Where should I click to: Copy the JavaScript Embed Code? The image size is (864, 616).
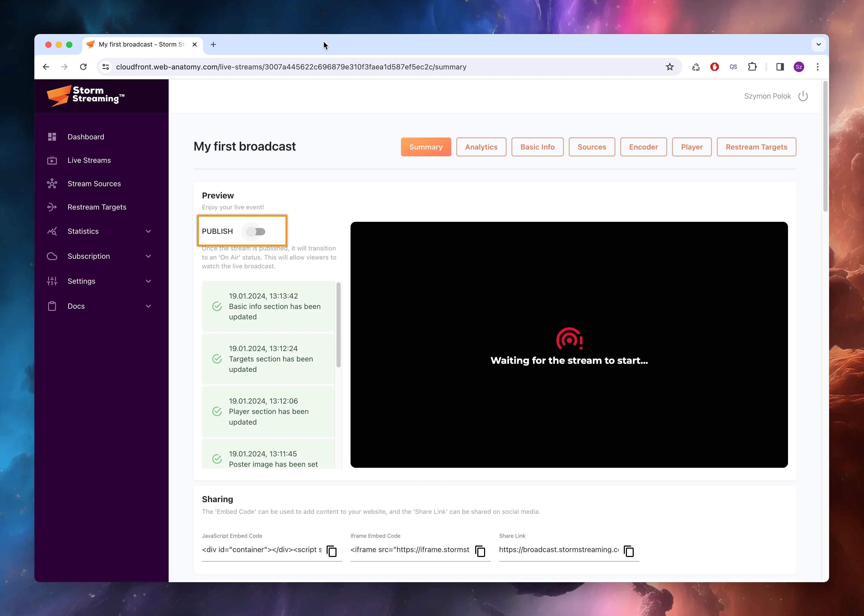(x=332, y=551)
